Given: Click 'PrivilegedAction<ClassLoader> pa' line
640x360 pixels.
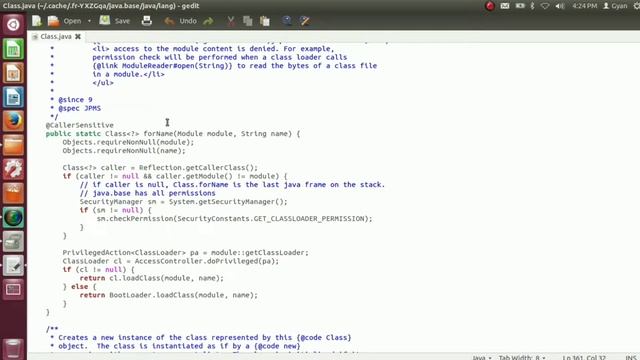Looking at the screenshot, I should (x=185, y=253).
